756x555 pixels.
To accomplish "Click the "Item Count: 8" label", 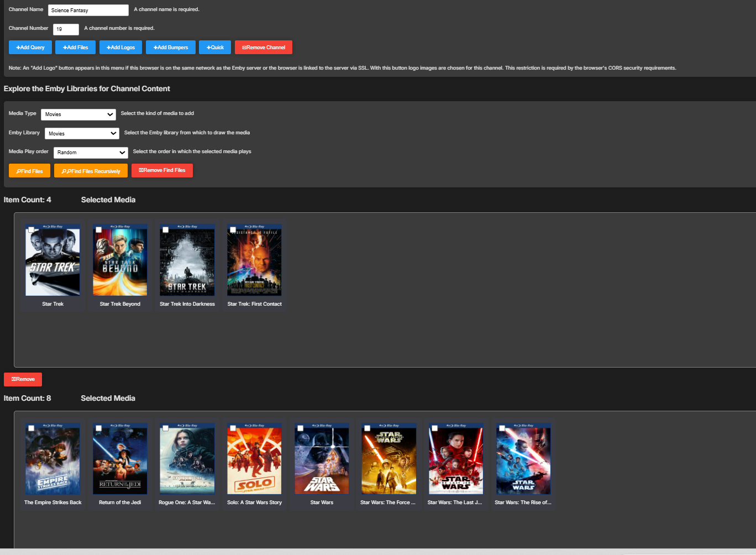I will click(x=28, y=398).
